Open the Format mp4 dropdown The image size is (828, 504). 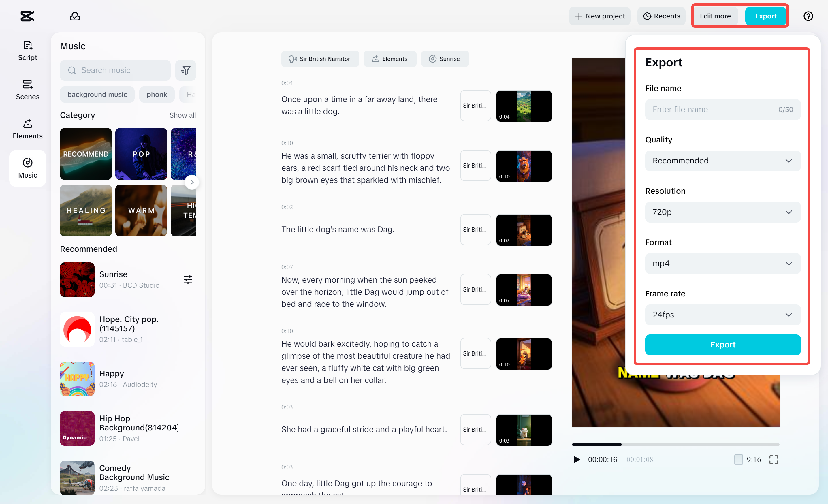(722, 264)
